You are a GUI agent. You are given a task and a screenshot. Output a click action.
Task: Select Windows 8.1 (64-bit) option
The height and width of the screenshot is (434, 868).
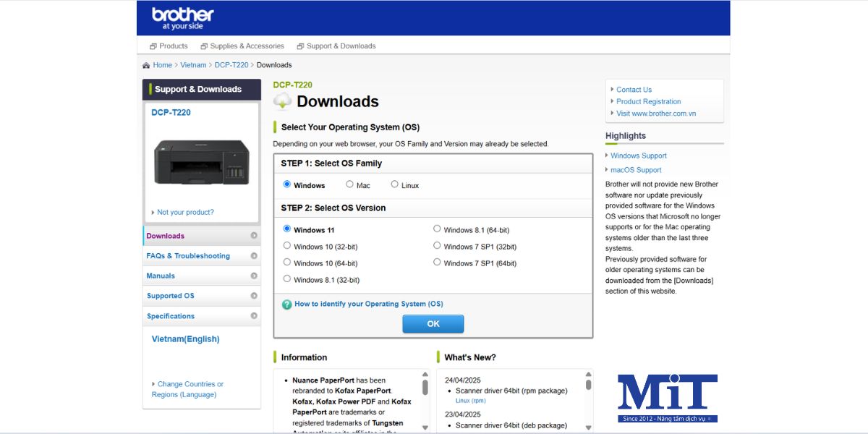point(437,229)
